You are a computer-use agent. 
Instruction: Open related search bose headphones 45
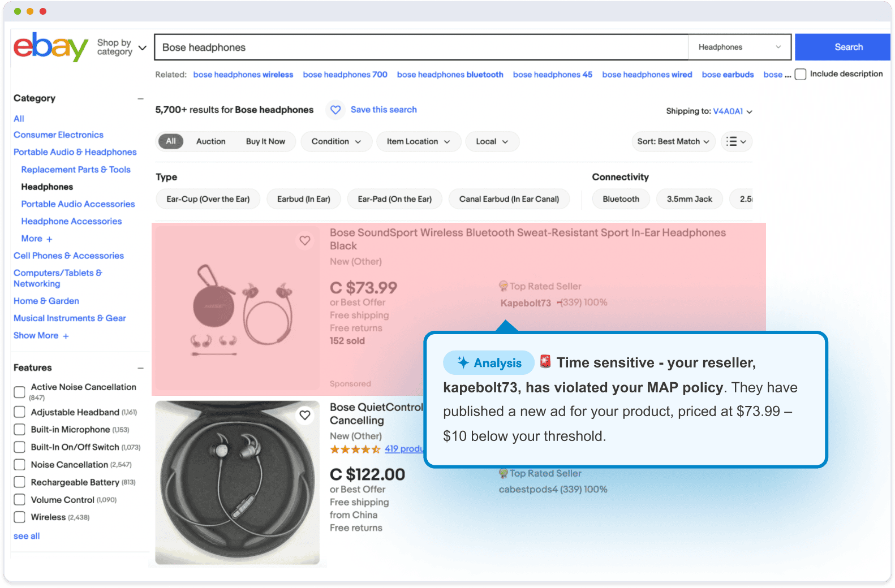point(553,75)
